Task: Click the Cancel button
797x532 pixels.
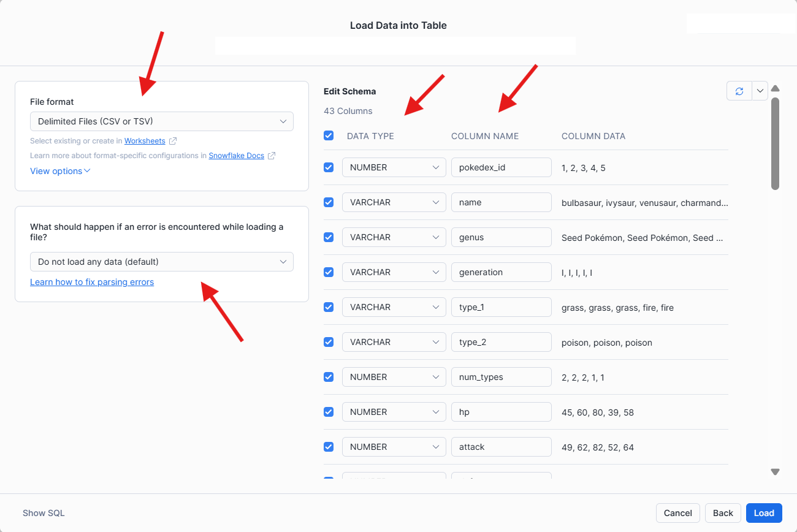Action: 678,513
